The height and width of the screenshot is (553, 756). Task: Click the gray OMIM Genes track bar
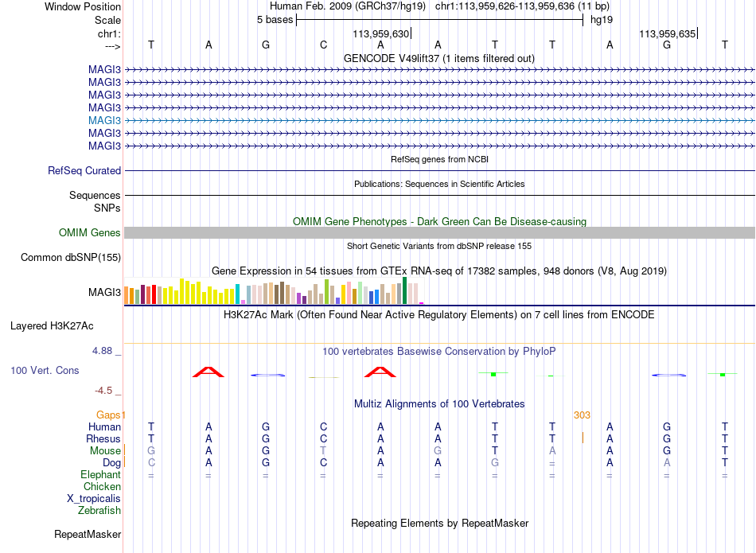(x=440, y=233)
